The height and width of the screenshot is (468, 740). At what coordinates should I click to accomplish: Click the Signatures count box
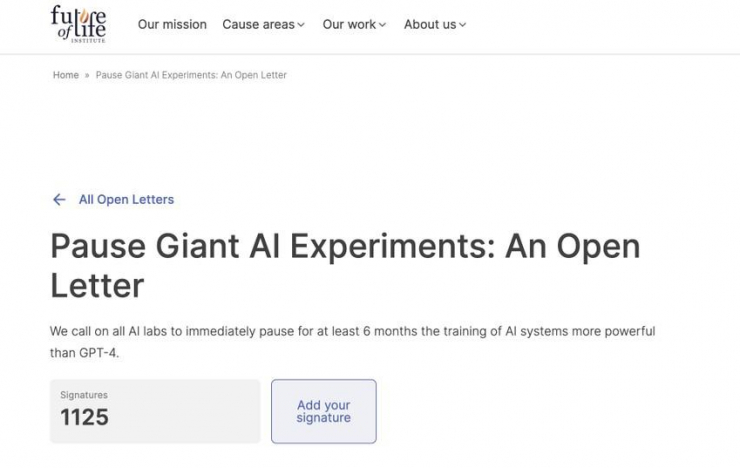155,411
